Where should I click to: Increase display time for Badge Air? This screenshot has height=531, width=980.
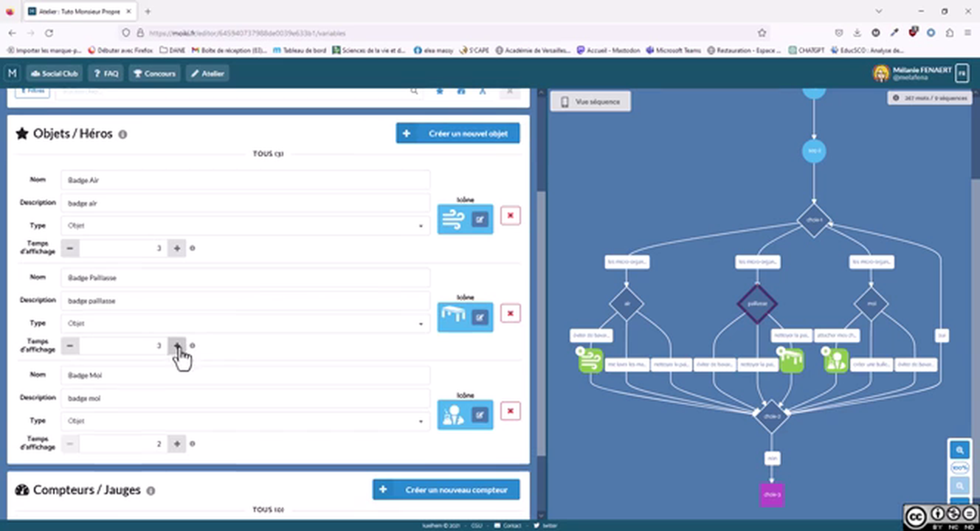coord(177,249)
